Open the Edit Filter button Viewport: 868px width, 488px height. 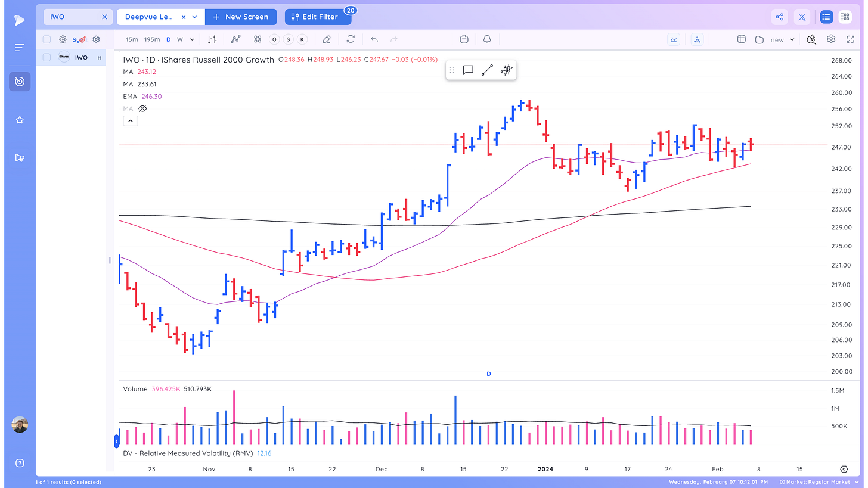[318, 17]
